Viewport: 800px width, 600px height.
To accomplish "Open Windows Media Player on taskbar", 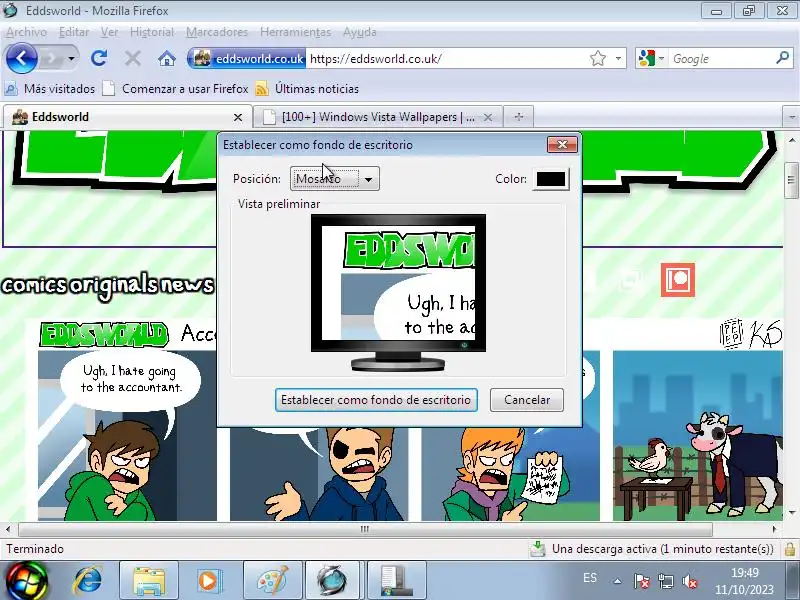I will coord(208,581).
